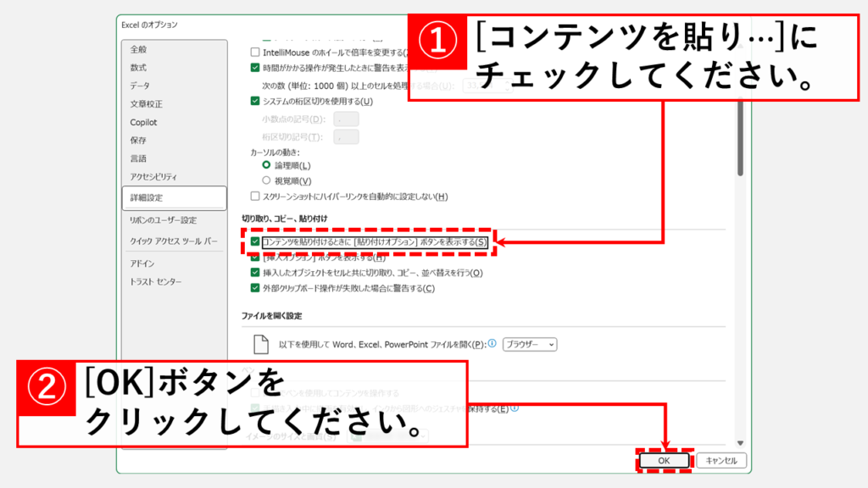Toggle 挿入オプション ボタンを表示する checkbox

coord(255,258)
